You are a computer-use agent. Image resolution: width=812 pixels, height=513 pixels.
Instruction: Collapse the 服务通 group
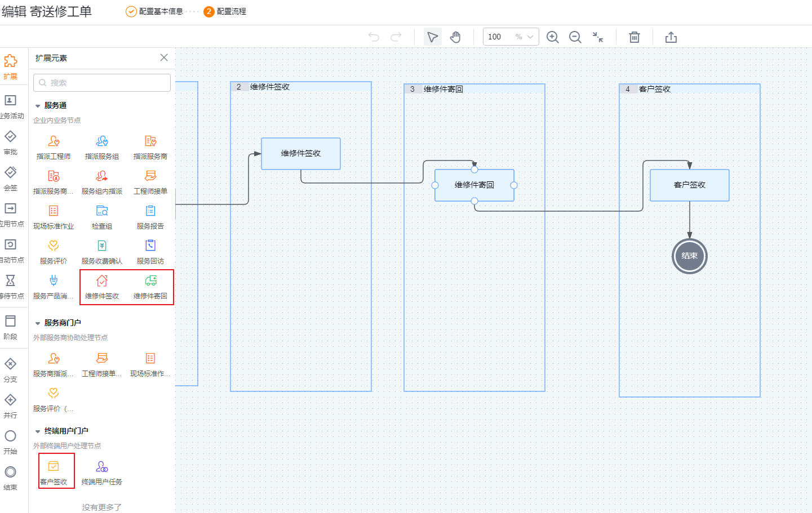coord(38,106)
